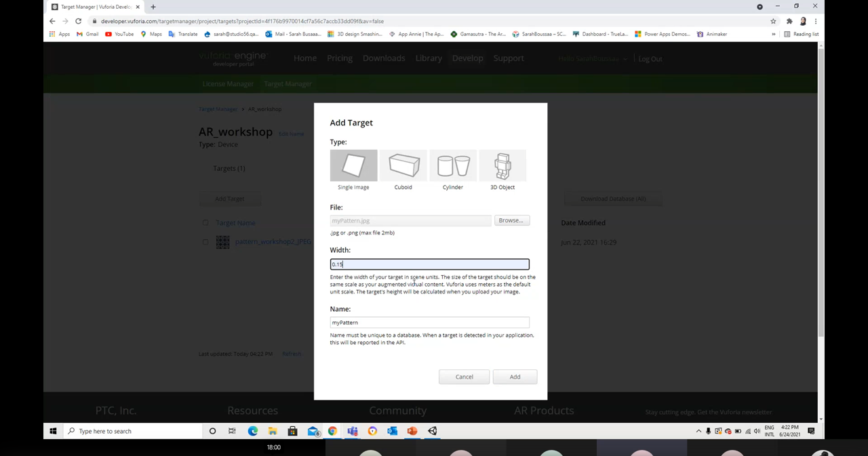
Task: Click the Refresh link
Action: (x=292, y=354)
